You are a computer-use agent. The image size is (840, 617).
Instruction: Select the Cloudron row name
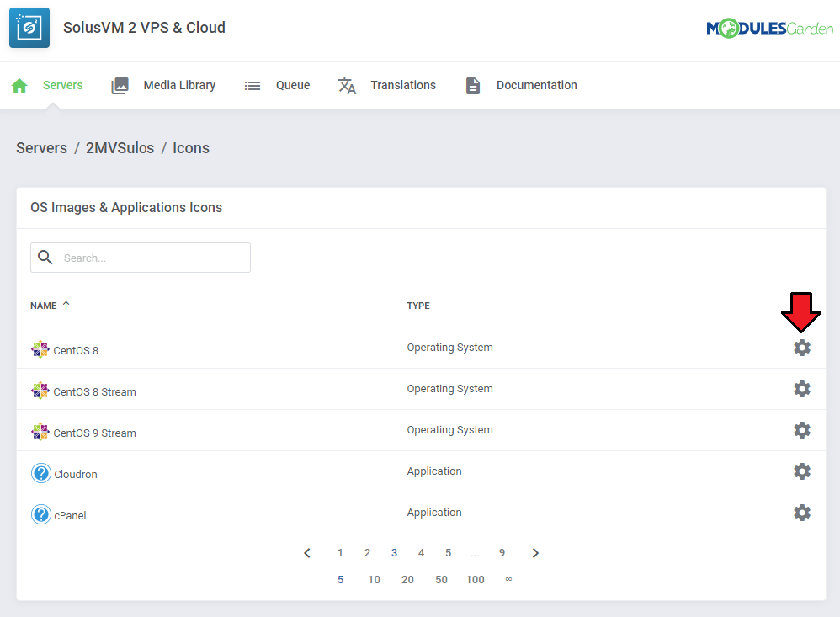76,474
